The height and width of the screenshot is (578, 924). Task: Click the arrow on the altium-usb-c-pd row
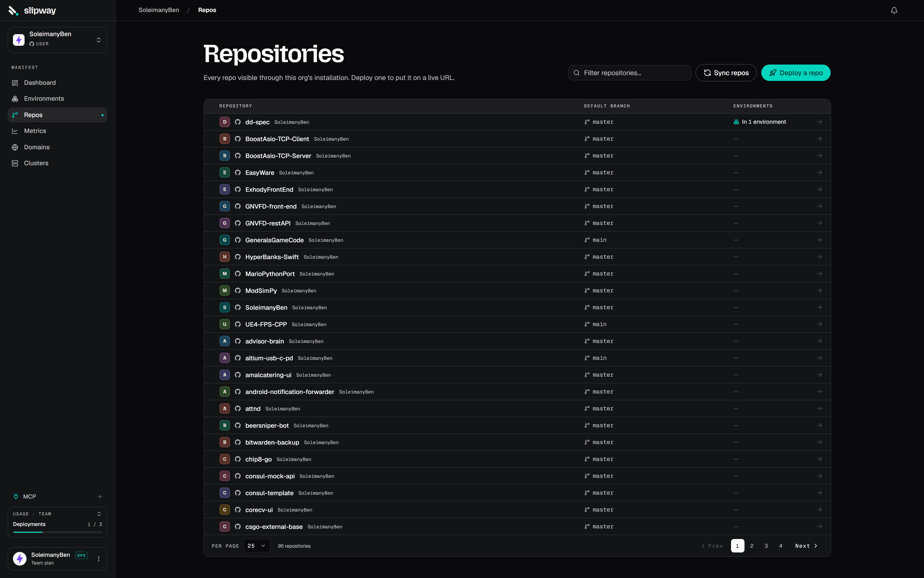819,358
